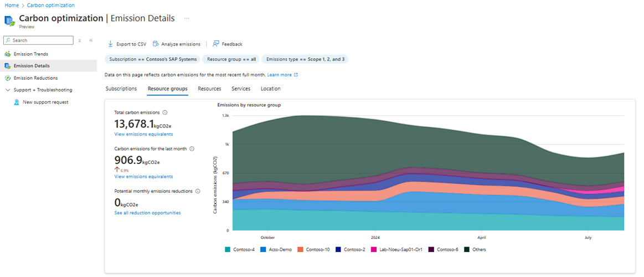Open the Subscription filter pill
The image size is (644, 277).
click(x=152, y=59)
